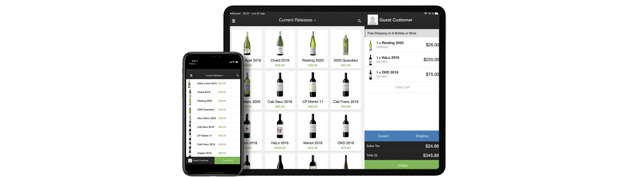
Task: Tap Katie's Acre 2019 bottle icon on phone
Action: (189, 83)
